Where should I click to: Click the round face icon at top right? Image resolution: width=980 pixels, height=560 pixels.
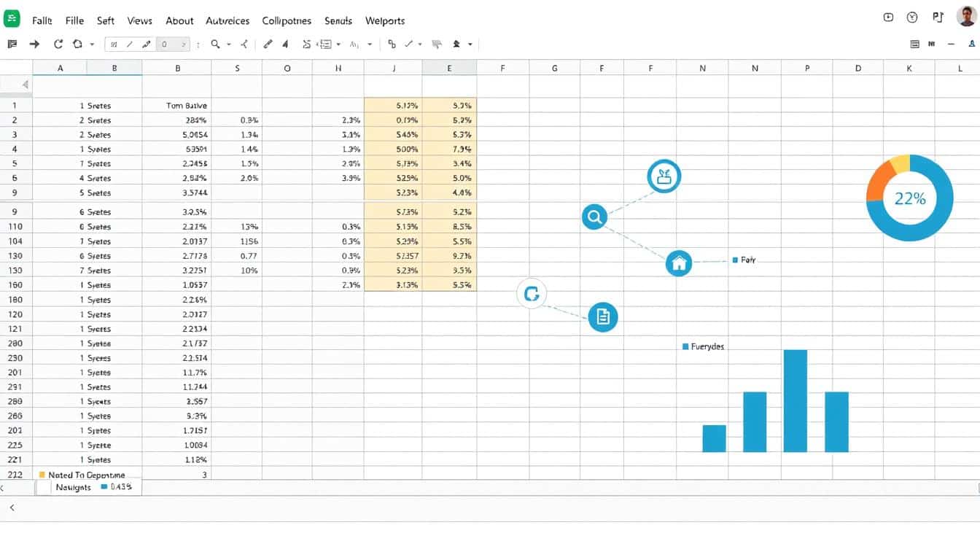tap(912, 17)
